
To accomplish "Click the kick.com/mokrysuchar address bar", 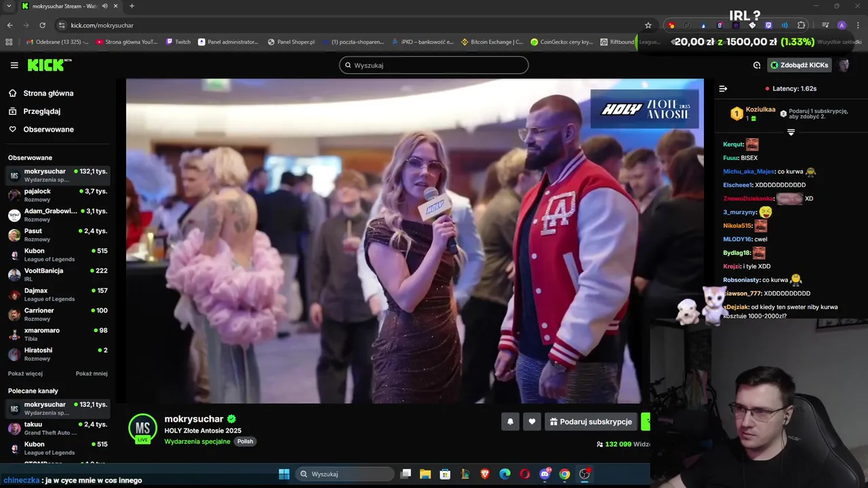I will coord(102,25).
